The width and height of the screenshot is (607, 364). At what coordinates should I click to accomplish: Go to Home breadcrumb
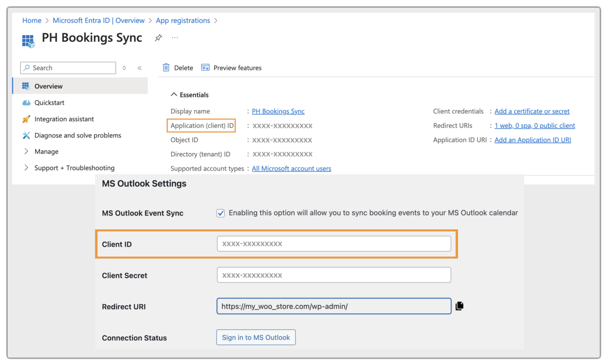point(32,20)
